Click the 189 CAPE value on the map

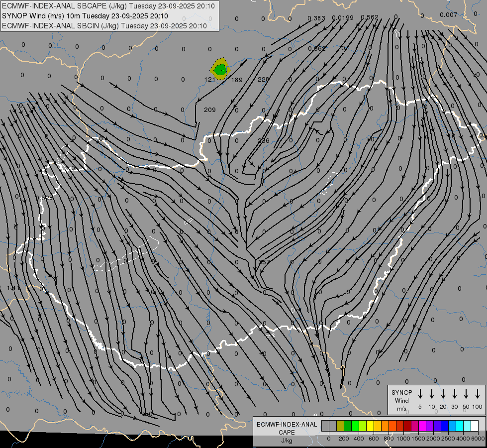point(237,80)
